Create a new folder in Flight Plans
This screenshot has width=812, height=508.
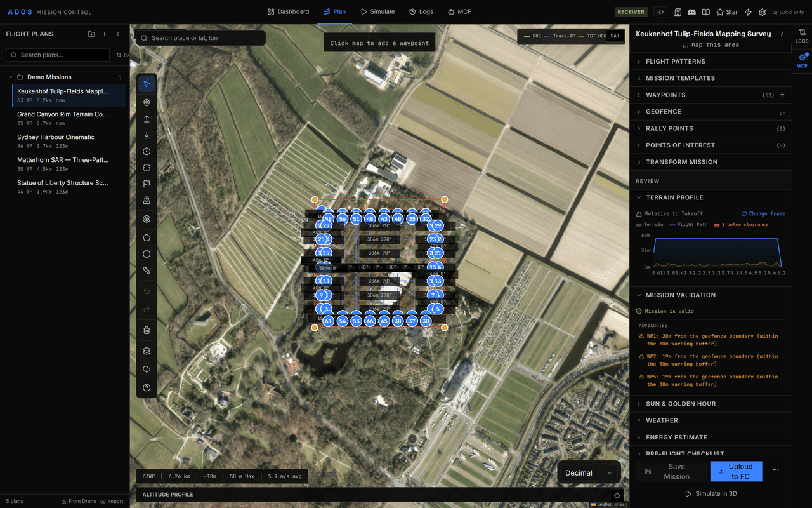(91, 34)
